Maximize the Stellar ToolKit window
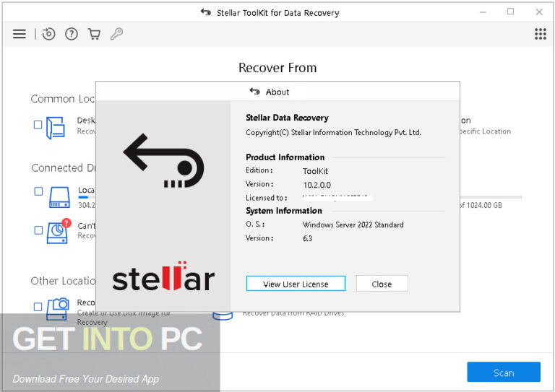The height and width of the screenshot is (392, 555). click(x=510, y=12)
